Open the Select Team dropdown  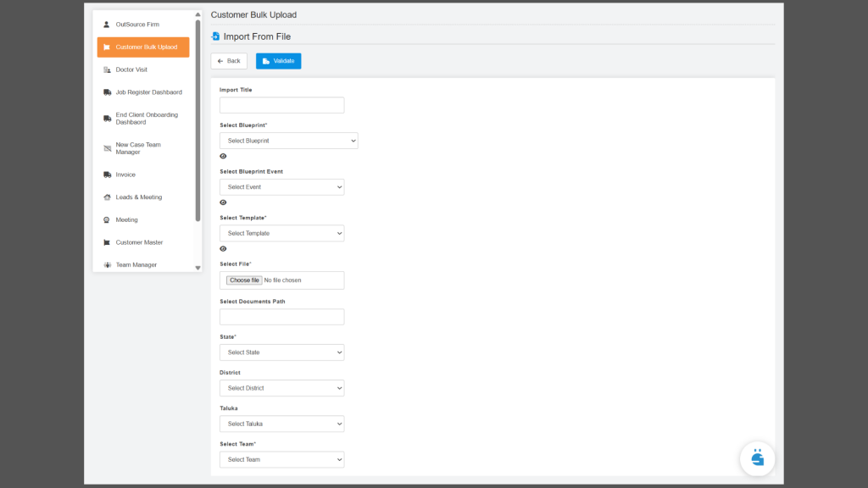(281, 459)
